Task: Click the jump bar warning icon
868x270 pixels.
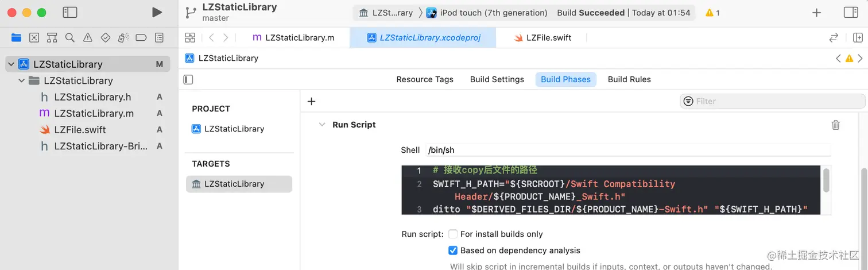Action: click(x=849, y=58)
